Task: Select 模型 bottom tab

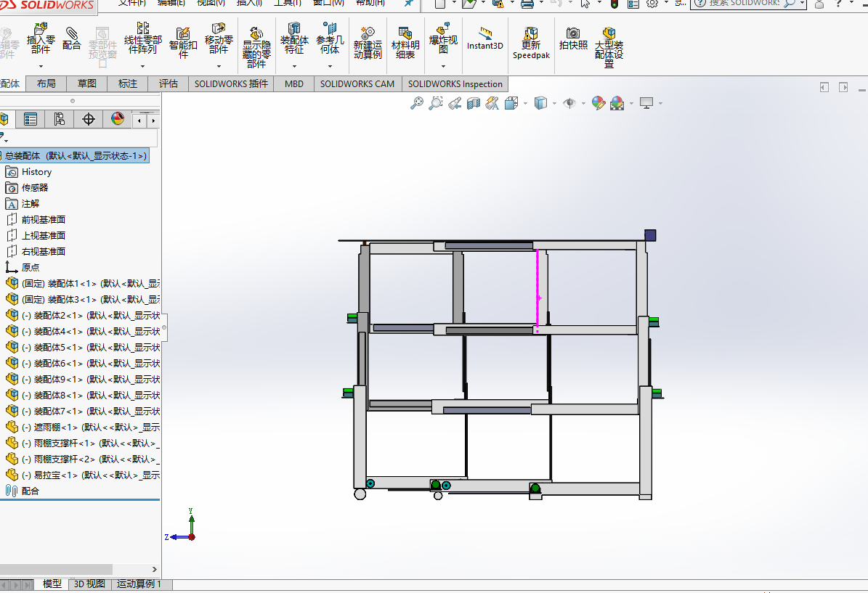Action: (52, 584)
